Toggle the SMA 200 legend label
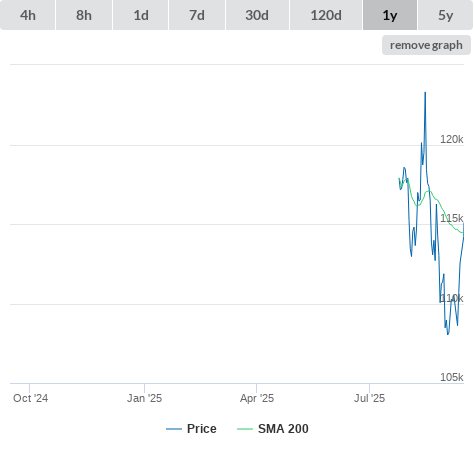Viewport: 474px width, 455px height. tap(283, 429)
